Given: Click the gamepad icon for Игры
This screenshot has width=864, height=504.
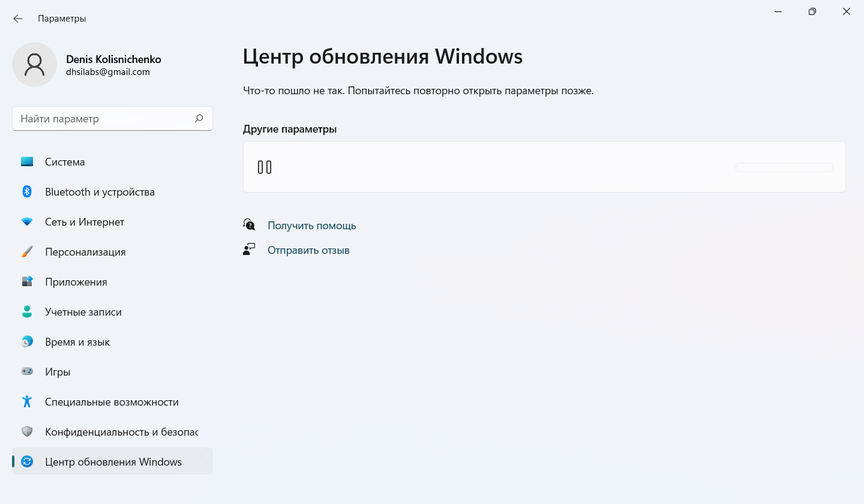Looking at the screenshot, I should pyautogui.click(x=27, y=372).
